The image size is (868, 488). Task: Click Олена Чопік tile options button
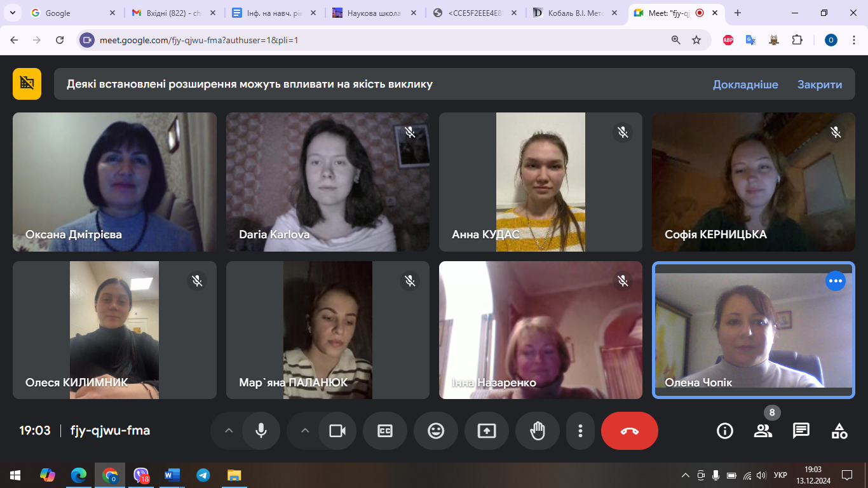[835, 281]
